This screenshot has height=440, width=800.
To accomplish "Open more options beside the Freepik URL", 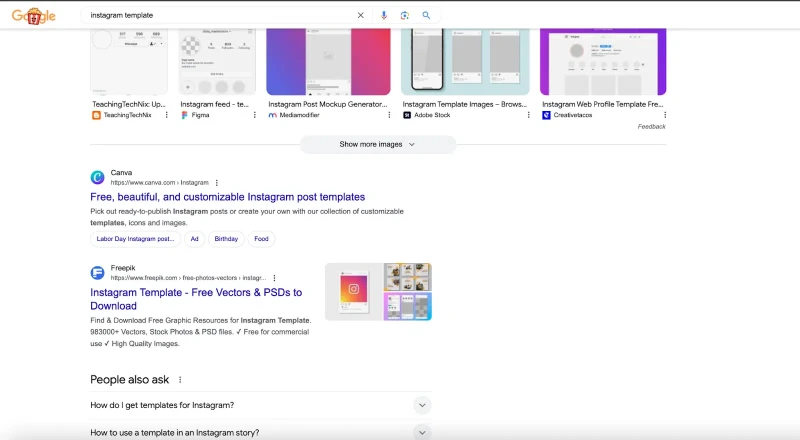I will click(x=274, y=278).
